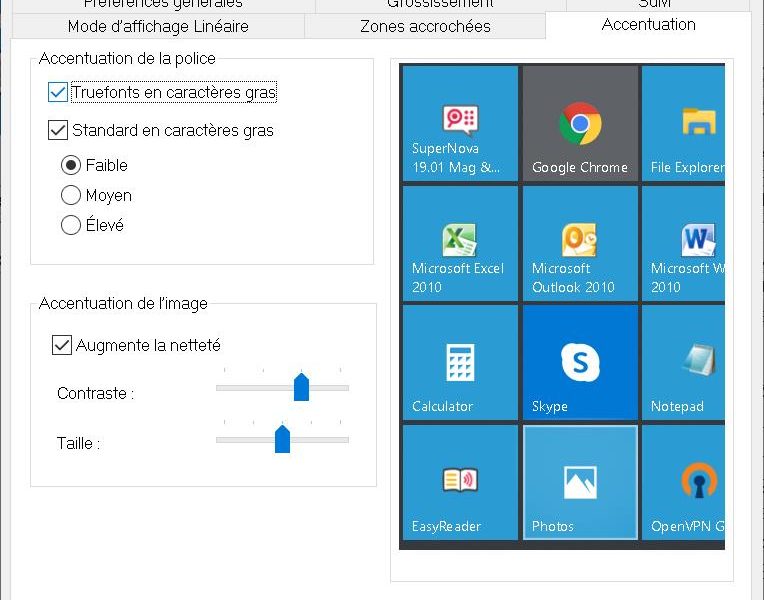Select the Élevé radio button
Viewport: 764px width, 600px height.
pos(71,225)
